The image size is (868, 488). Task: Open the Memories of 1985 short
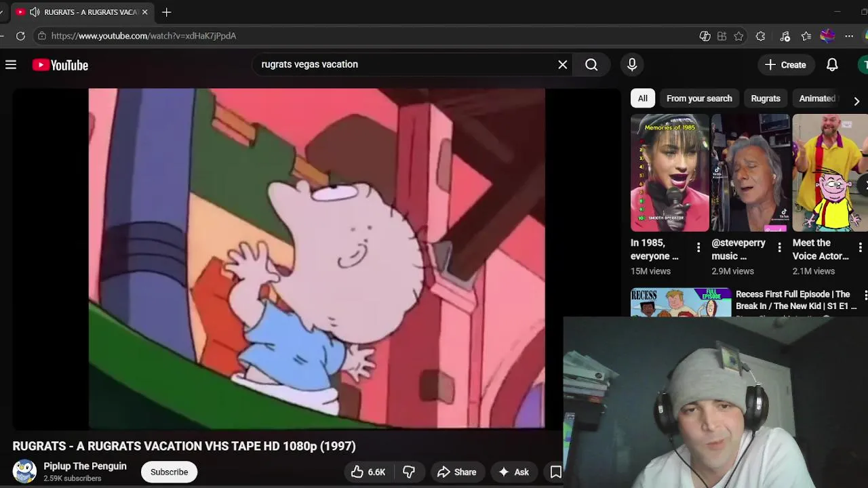[670, 173]
